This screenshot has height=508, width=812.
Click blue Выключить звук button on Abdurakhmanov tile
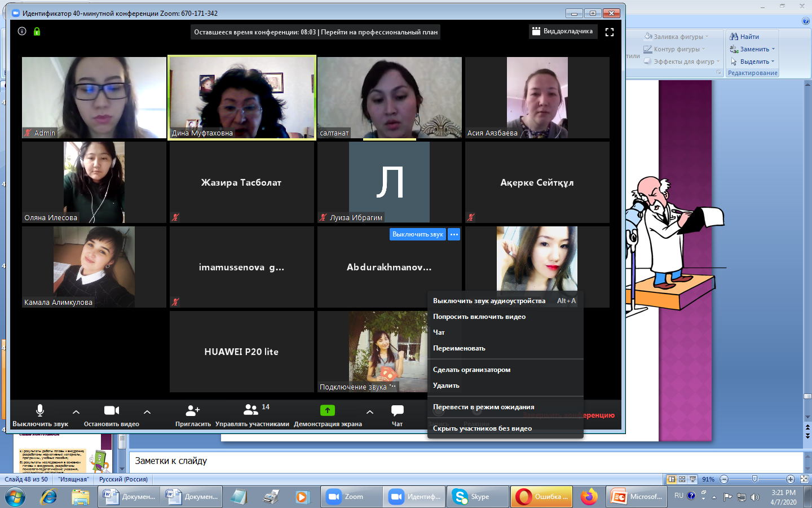pyautogui.click(x=418, y=234)
